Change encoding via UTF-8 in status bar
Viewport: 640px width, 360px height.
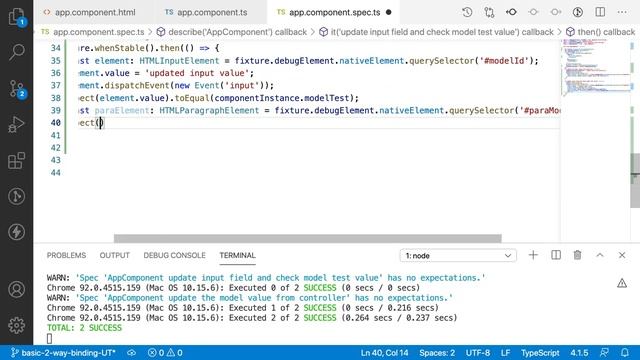[x=478, y=353]
